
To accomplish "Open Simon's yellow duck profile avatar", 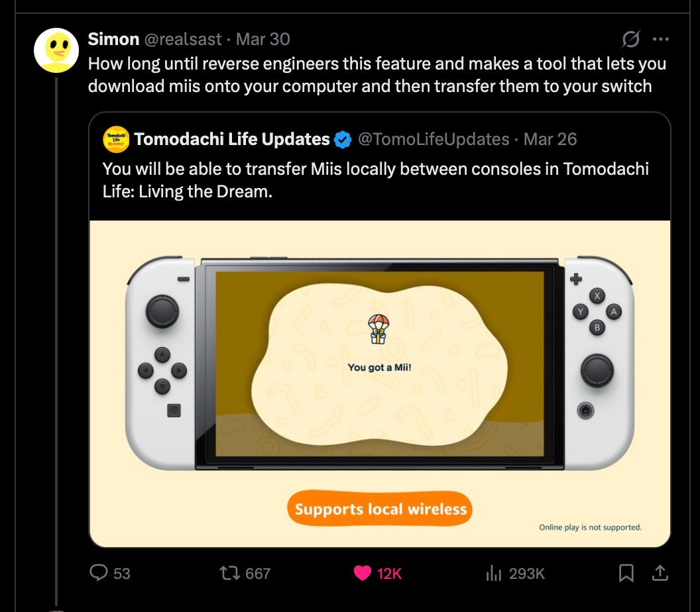I will coord(56,50).
